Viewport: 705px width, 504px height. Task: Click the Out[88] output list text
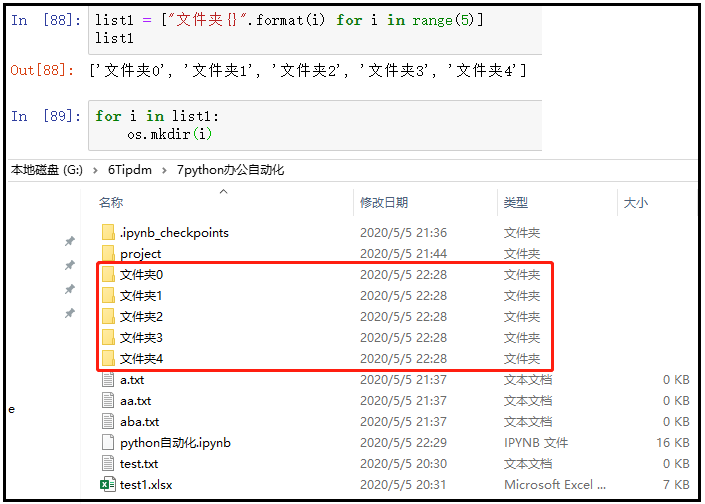308,71
